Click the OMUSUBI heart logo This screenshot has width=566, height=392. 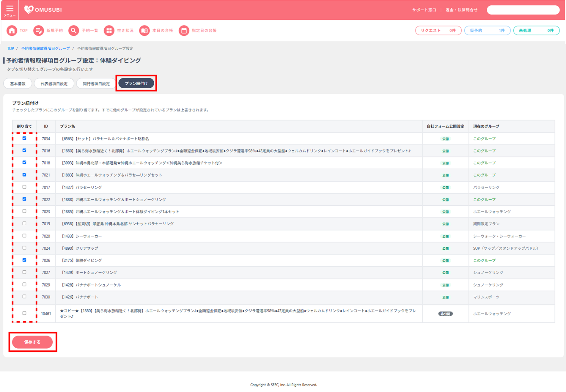(29, 10)
